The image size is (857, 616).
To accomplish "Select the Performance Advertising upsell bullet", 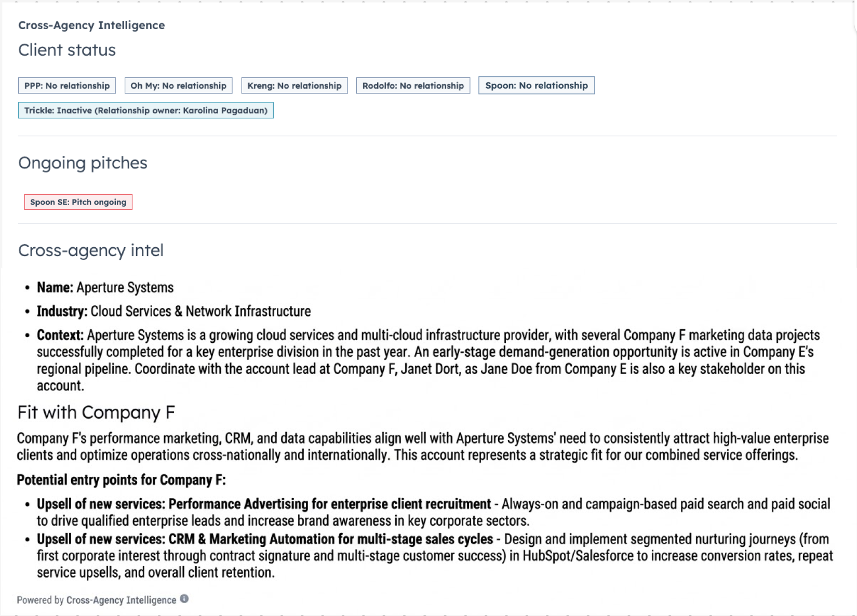I will [x=263, y=504].
